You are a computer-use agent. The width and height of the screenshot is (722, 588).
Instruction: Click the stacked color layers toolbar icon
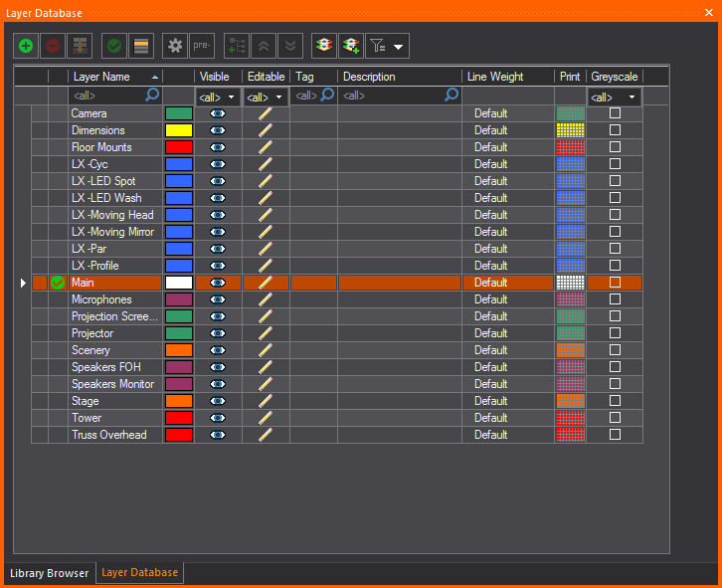click(323, 46)
